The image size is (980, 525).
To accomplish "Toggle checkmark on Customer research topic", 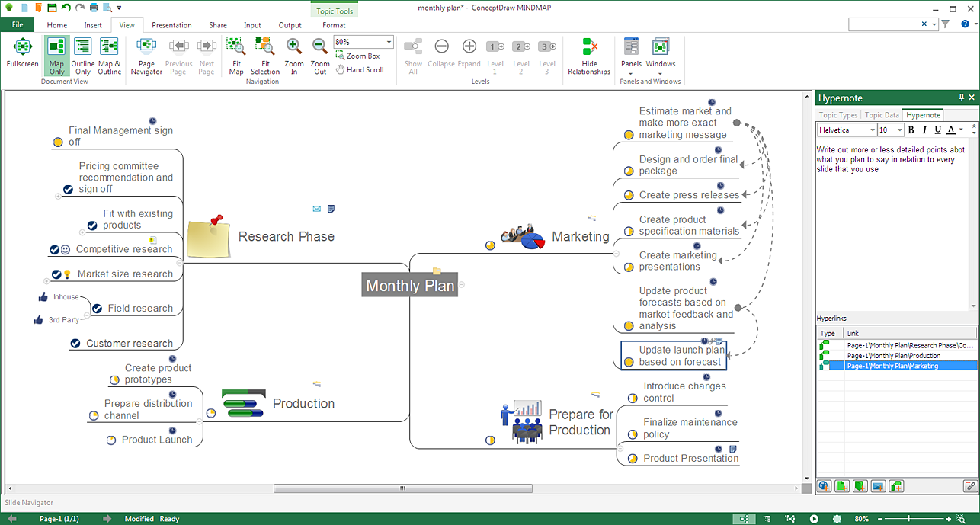I will tap(75, 344).
